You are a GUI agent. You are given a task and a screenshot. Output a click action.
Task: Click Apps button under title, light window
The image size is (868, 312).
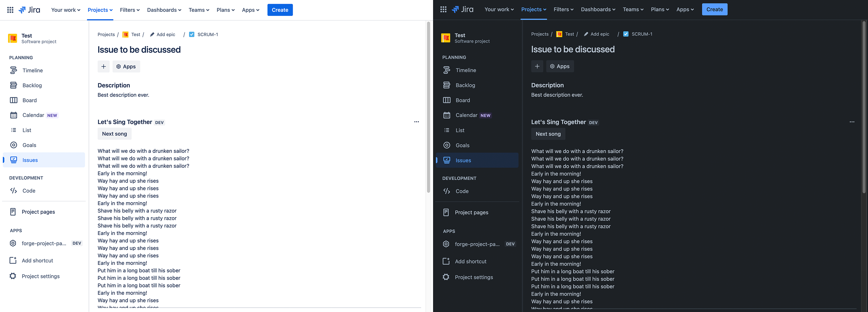tap(126, 66)
